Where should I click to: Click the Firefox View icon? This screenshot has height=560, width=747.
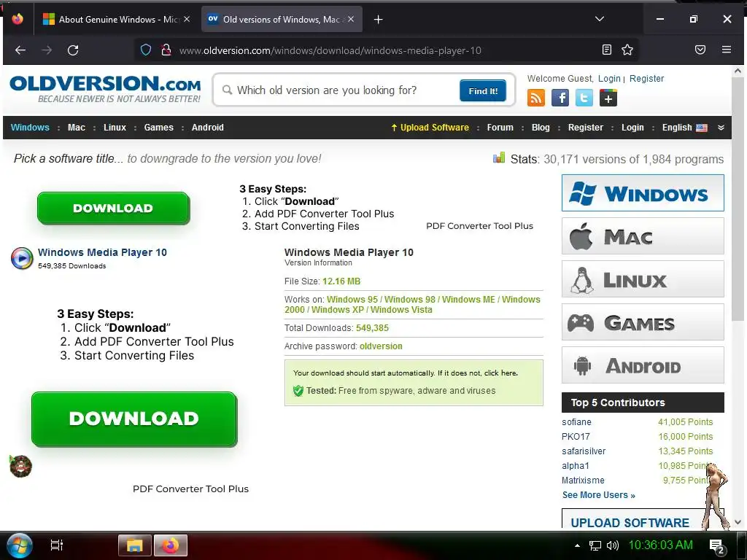pyautogui.click(x=18, y=20)
